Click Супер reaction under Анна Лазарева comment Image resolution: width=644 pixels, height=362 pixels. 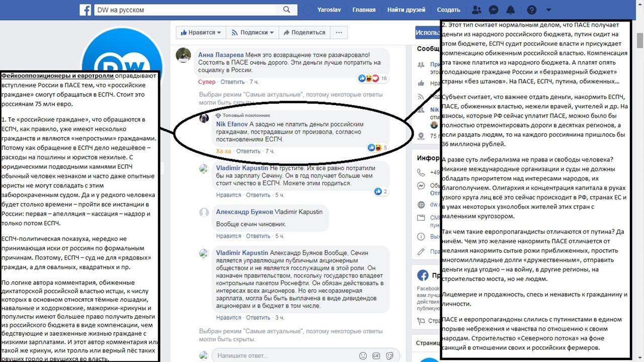(207, 82)
